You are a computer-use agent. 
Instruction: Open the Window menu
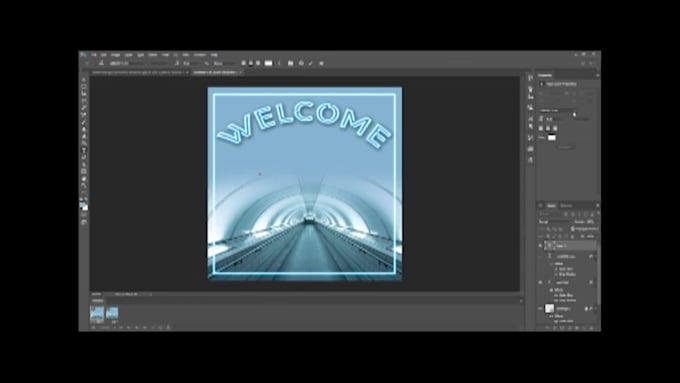click(x=199, y=55)
